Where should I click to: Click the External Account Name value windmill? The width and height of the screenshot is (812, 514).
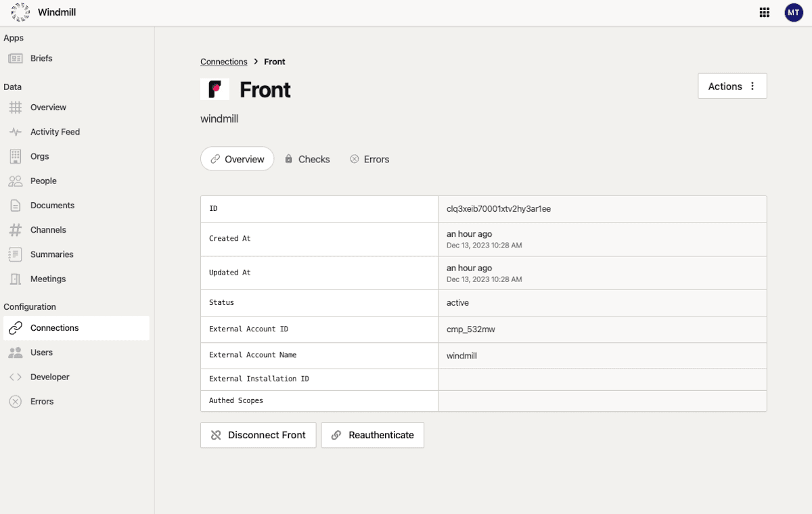point(461,356)
